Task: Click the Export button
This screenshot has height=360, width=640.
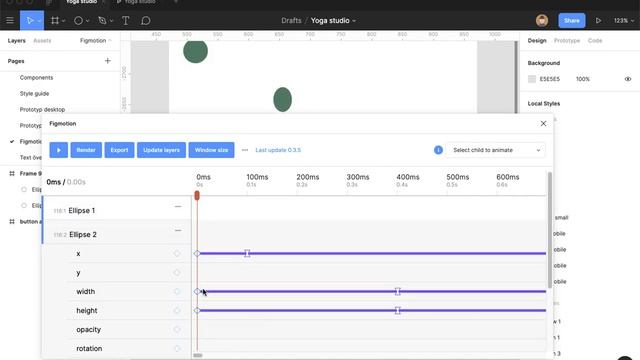Action: [x=119, y=150]
